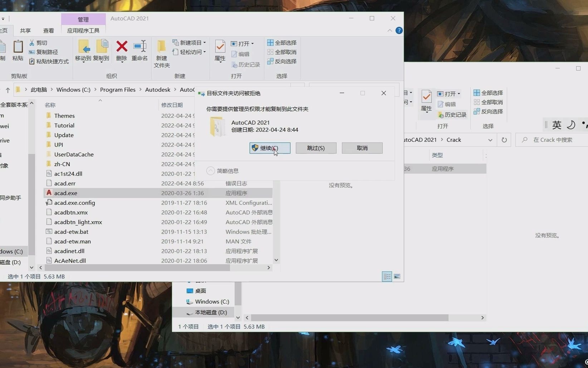Viewport: 588px width, 368px height.
Task: Click Select all (全部选择) in front window
Action: [282, 43]
